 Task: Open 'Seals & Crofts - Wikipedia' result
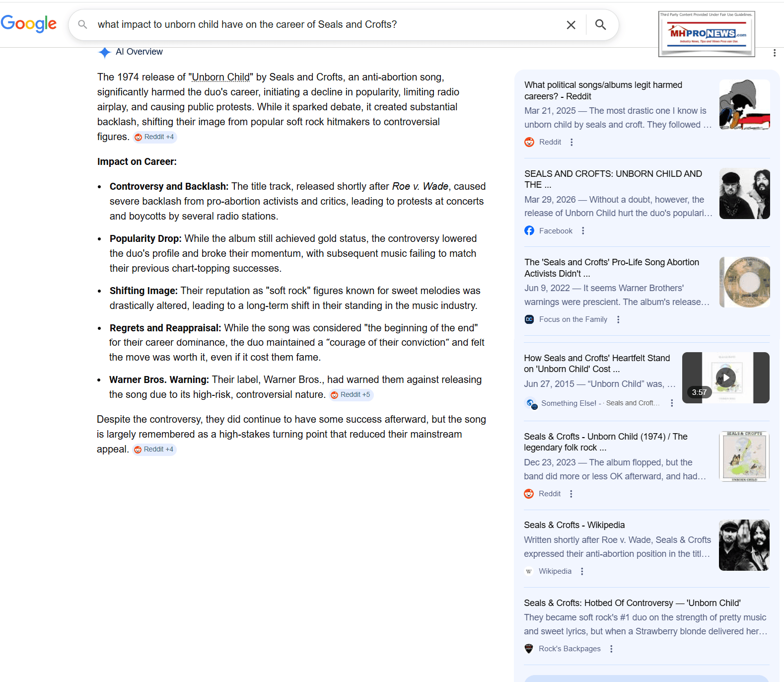tap(574, 525)
